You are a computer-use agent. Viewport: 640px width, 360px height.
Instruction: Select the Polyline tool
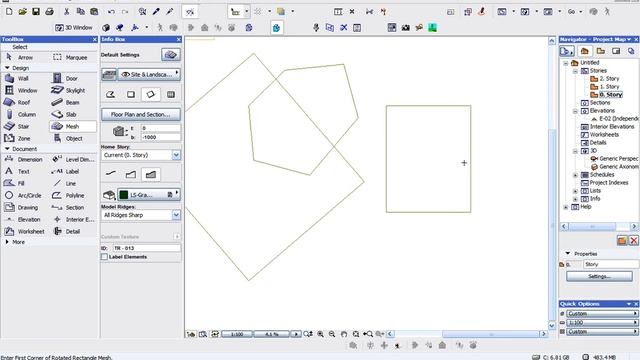(x=69, y=196)
